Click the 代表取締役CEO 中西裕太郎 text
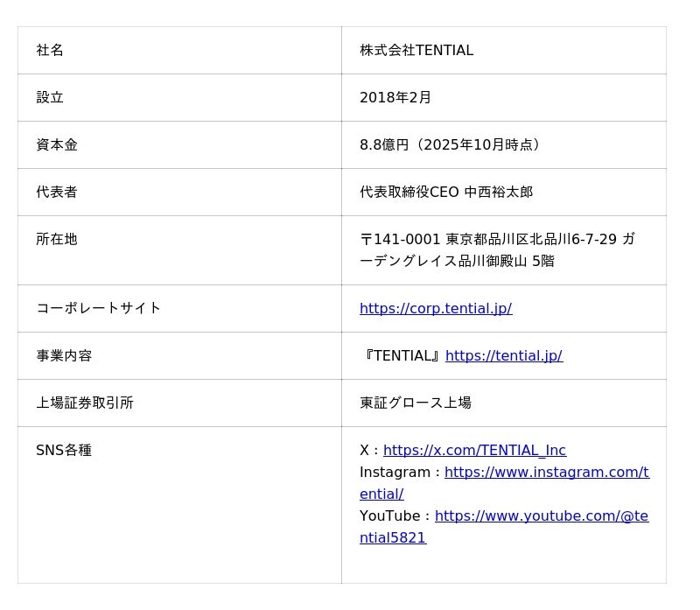700x610 pixels. click(x=446, y=193)
